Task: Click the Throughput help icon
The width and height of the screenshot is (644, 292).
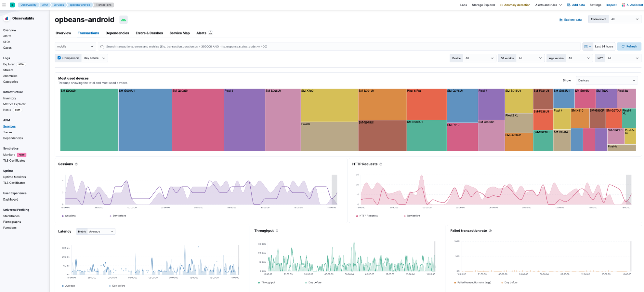Action: click(x=277, y=231)
